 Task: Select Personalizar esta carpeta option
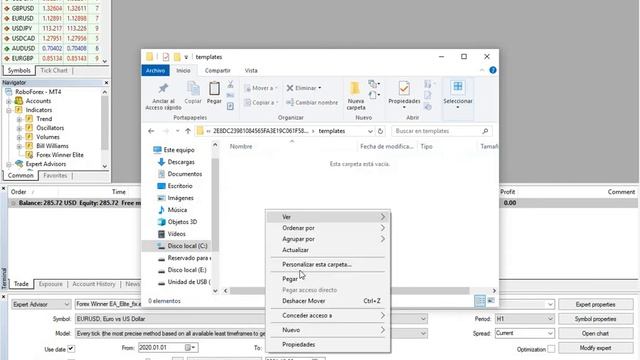tap(328, 264)
